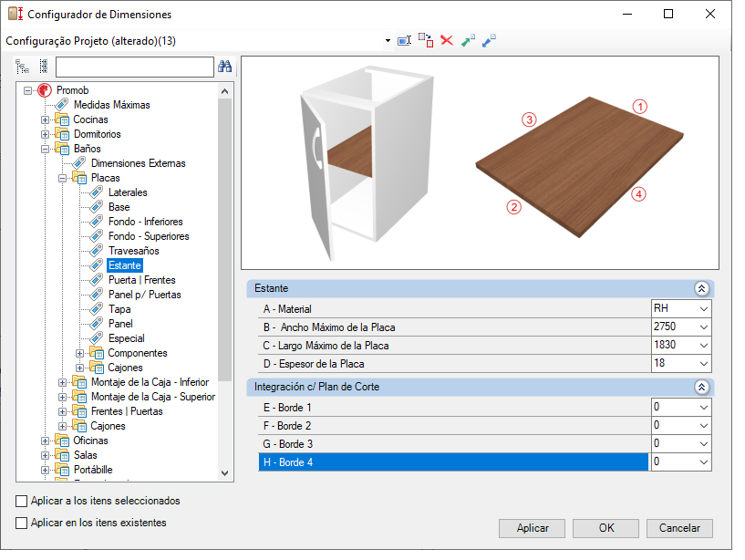This screenshot has height=560, width=745.
Task: Select the Salas tree item
Action: click(85, 455)
